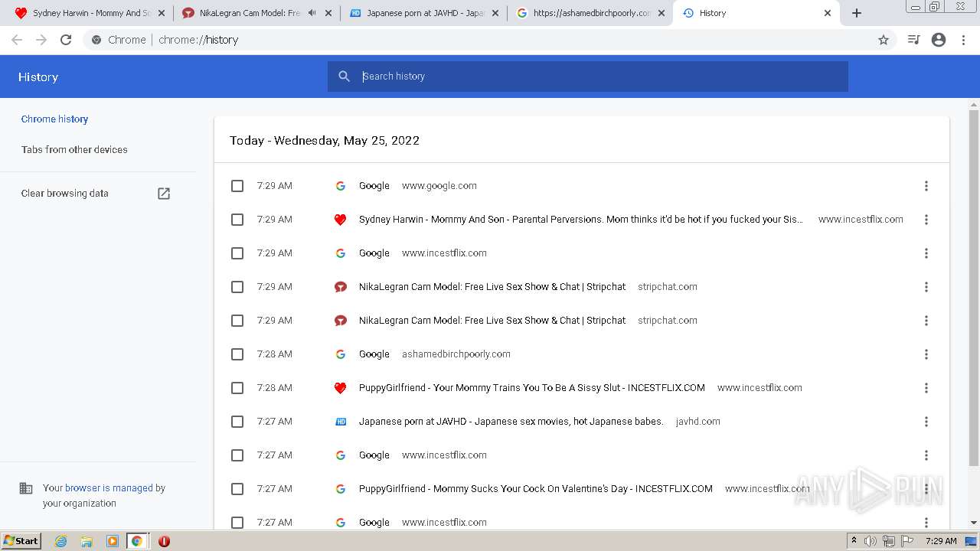Open more actions for 7:29 AM www.incestflix.com Google entry

coord(926,253)
